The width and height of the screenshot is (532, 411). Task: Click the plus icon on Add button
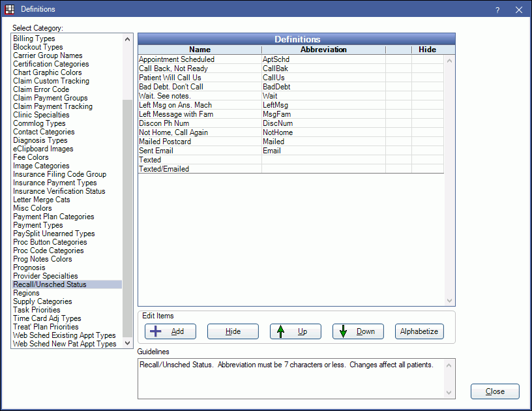[156, 331]
